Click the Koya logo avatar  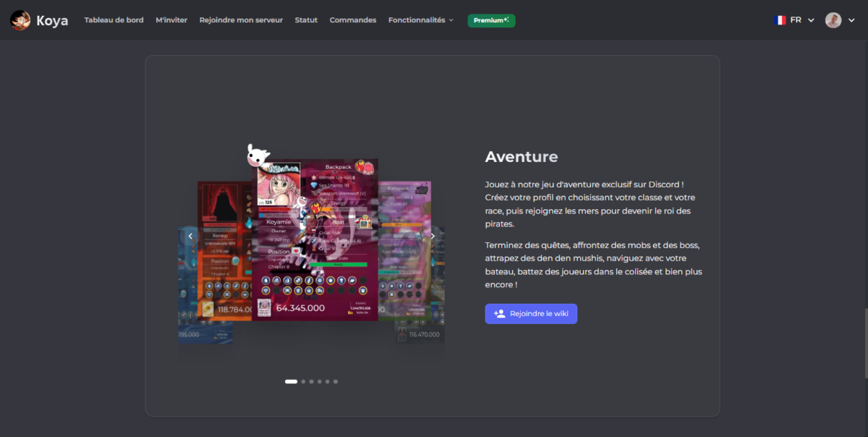click(x=20, y=20)
